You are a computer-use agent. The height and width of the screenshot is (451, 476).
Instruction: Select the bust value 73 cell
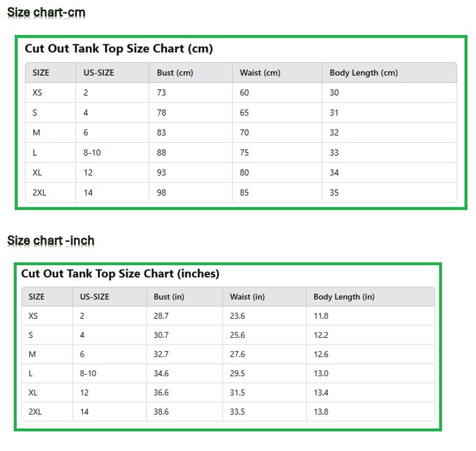pyautogui.click(x=161, y=93)
